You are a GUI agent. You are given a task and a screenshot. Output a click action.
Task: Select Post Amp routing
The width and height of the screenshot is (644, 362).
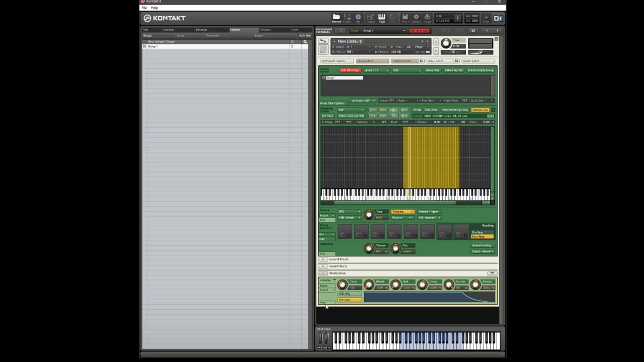click(482, 237)
